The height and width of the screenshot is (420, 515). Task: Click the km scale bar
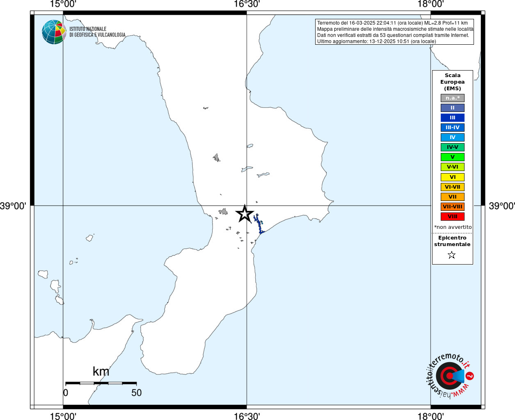pyautogui.click(x=101, y=383)
